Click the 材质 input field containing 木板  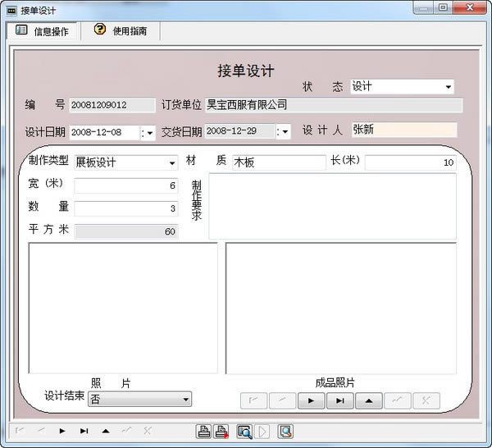click(278, 162)
